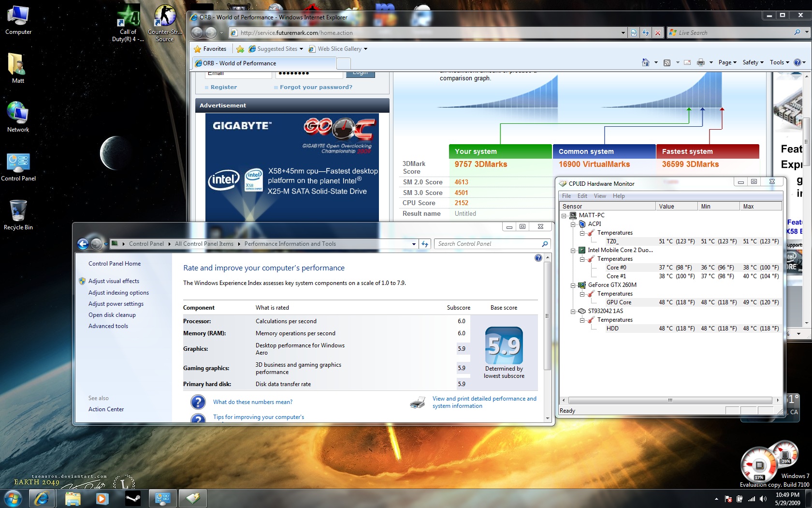This screenshot has width=812, height=508.
Task: Click the help icon in Performance Information window
Action: point(538,258)
